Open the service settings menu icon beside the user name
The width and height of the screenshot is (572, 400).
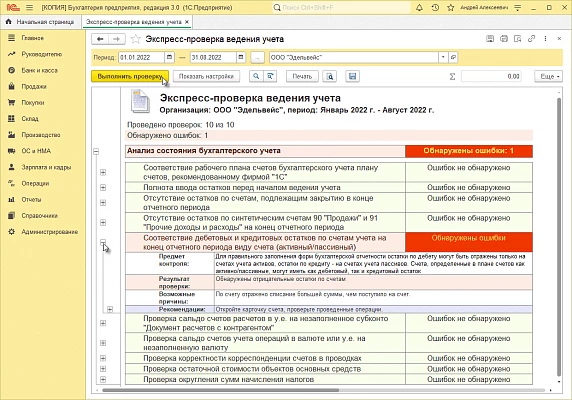[x=518, y=7]
